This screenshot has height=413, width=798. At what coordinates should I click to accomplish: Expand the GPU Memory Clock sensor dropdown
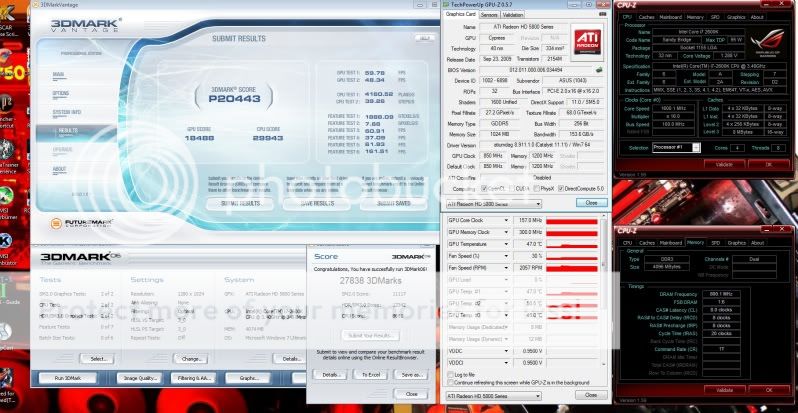coord(506,232)
